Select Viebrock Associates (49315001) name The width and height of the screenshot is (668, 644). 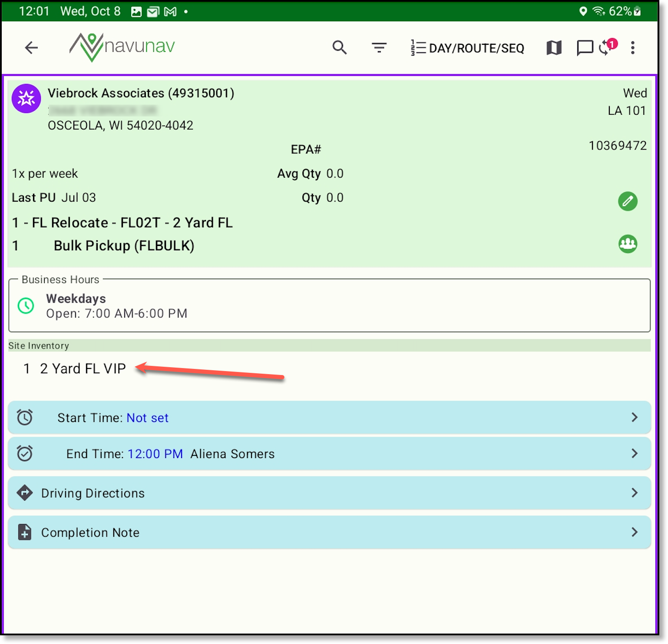[141, 93]
